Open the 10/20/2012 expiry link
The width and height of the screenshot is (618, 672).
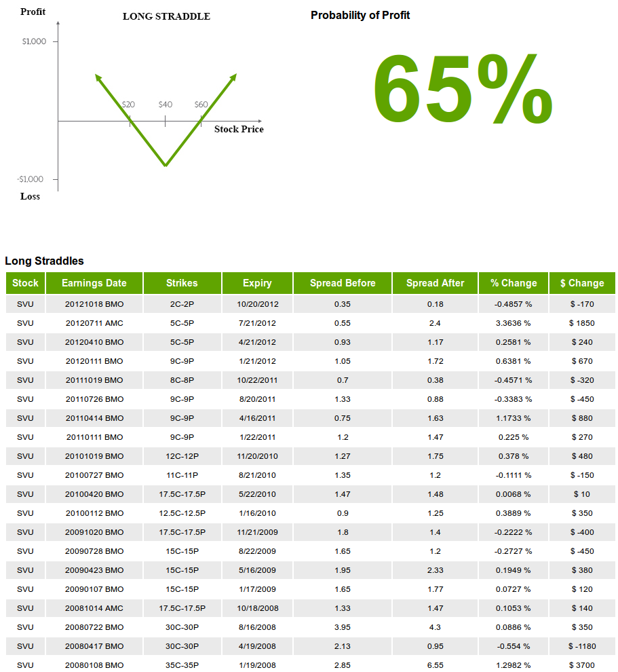point(256,304)
